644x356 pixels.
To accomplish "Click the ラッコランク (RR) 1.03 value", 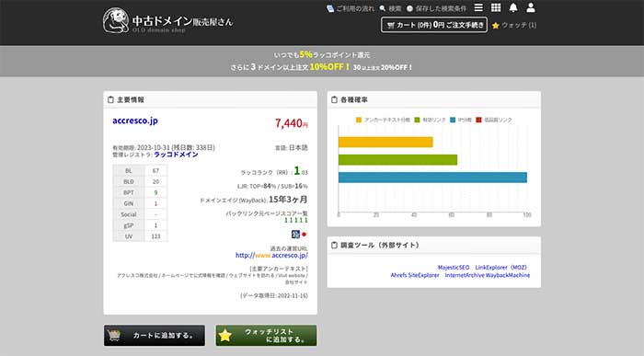I will point(301,171).
